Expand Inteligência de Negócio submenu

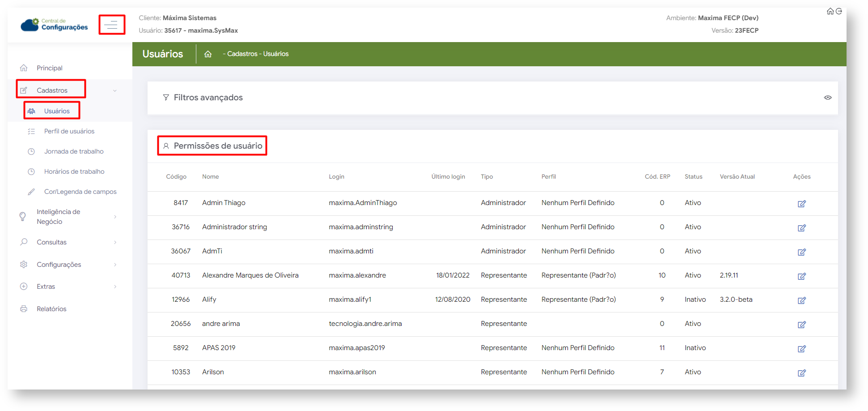(x=115, y=217)
